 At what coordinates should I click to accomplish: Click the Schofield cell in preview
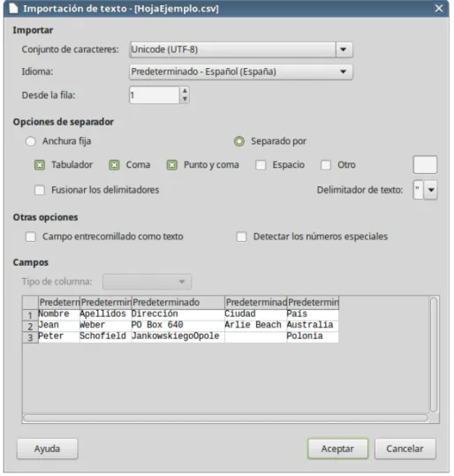pos(106,336)
